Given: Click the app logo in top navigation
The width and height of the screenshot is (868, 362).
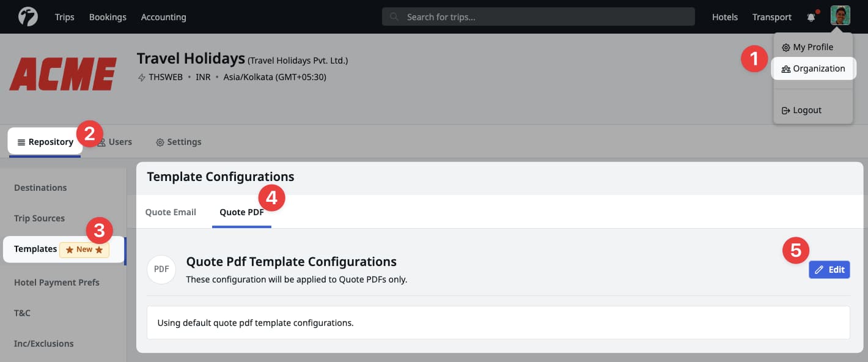Looking at the screenshot, I should click(28, 17).
